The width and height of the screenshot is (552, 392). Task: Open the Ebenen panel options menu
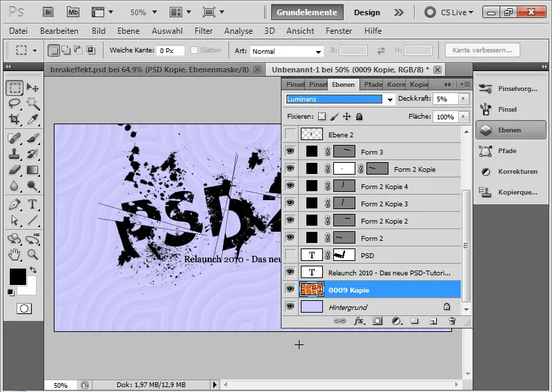[x=464, y=84]
